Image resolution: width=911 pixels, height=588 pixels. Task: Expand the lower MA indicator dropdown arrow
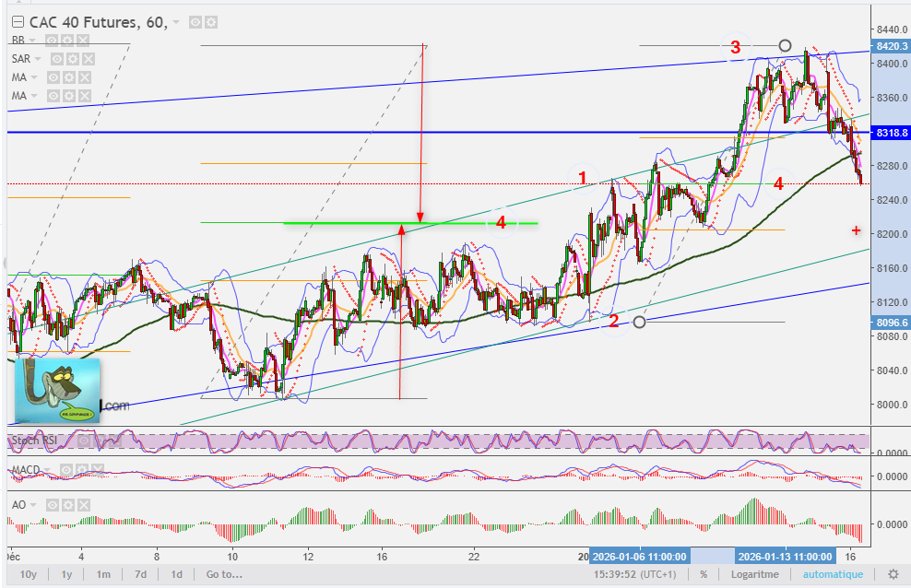tap(34, 96)
